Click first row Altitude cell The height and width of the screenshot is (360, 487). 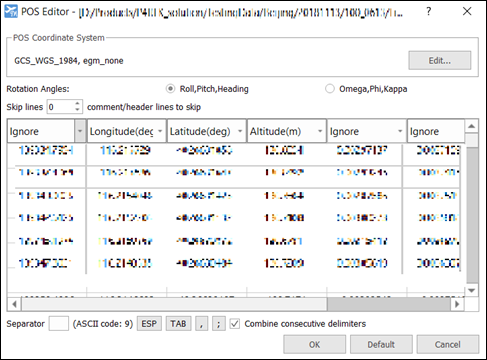pyautogui.click(x=284, y=150)
